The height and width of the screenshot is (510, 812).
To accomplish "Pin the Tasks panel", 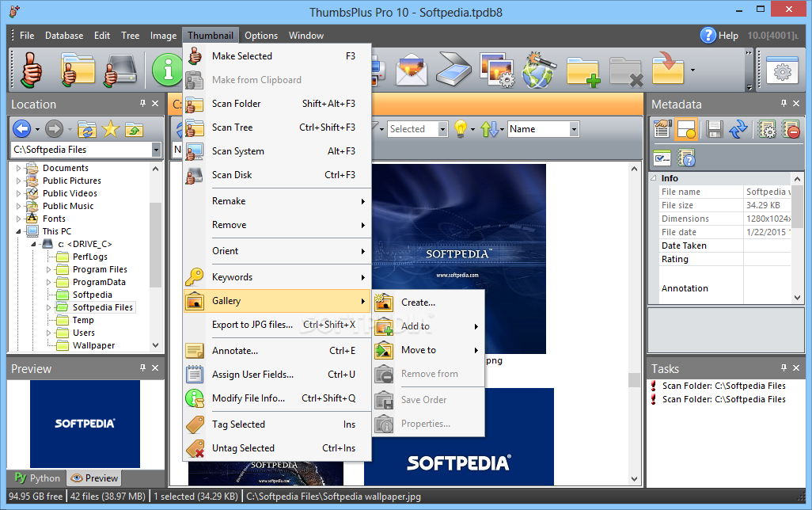I will coord(784,368).
